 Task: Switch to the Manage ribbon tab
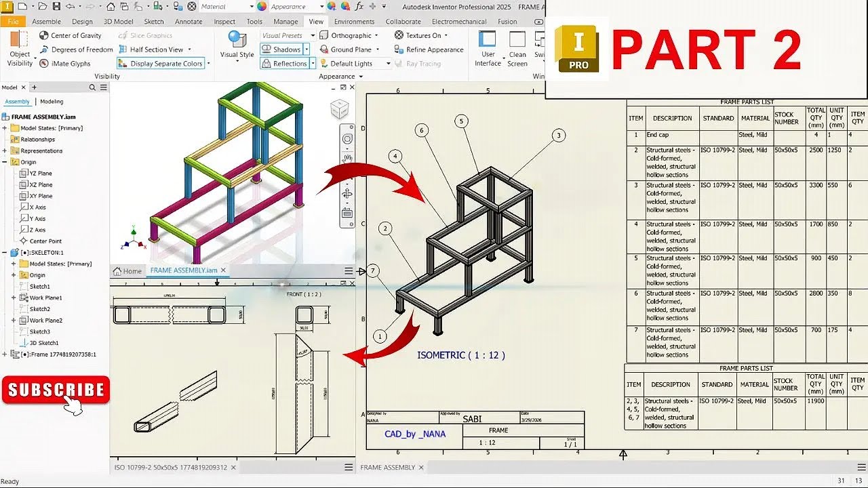pos(285,22)
